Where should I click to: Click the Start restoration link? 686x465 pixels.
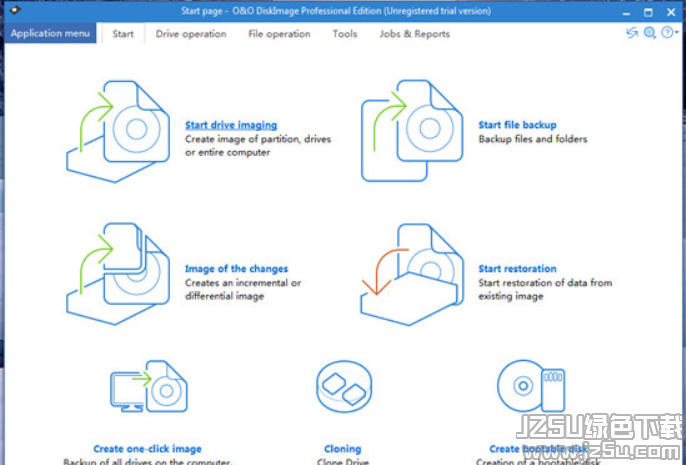coord(518,269)
